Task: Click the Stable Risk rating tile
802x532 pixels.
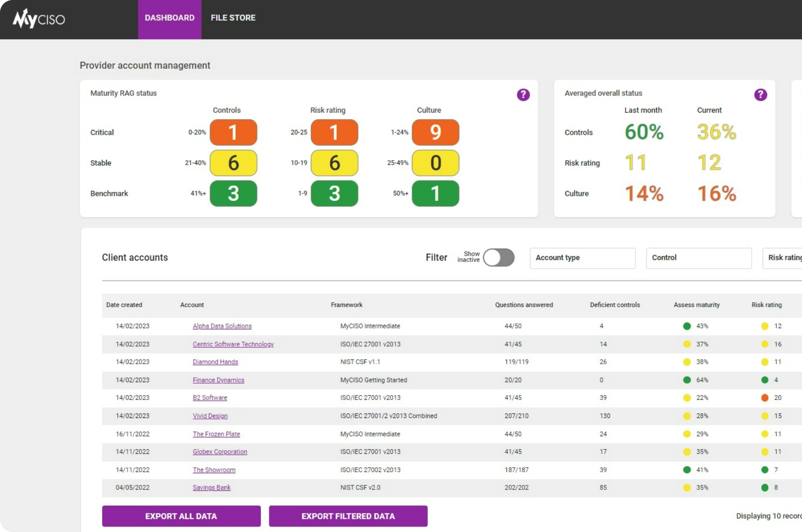Action: click(334, 163)
